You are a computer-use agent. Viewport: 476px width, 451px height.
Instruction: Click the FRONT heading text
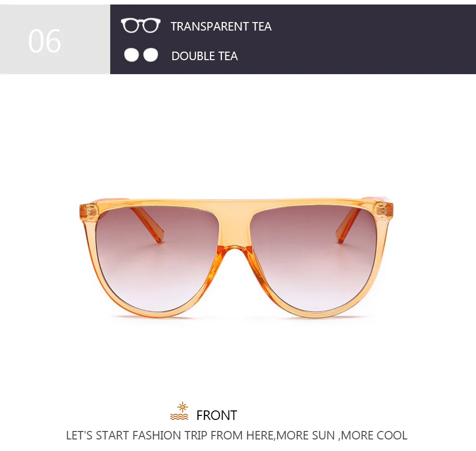[217, 415]
